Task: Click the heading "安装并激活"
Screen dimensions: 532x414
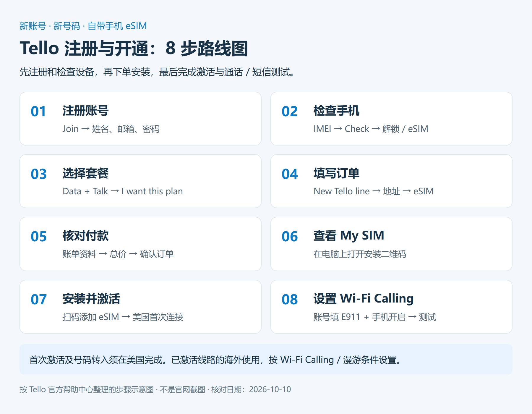Action: [x=91, y=299]
